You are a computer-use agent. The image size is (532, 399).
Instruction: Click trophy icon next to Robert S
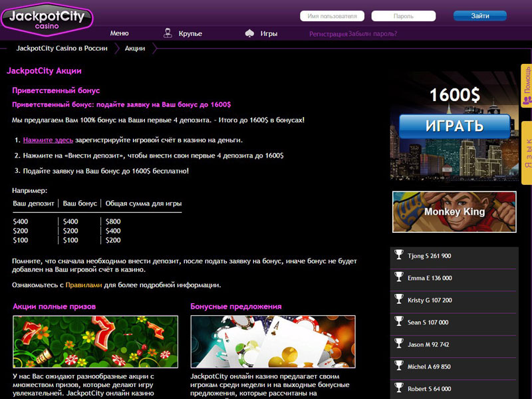pyautogui.click(x=399, y=388)
